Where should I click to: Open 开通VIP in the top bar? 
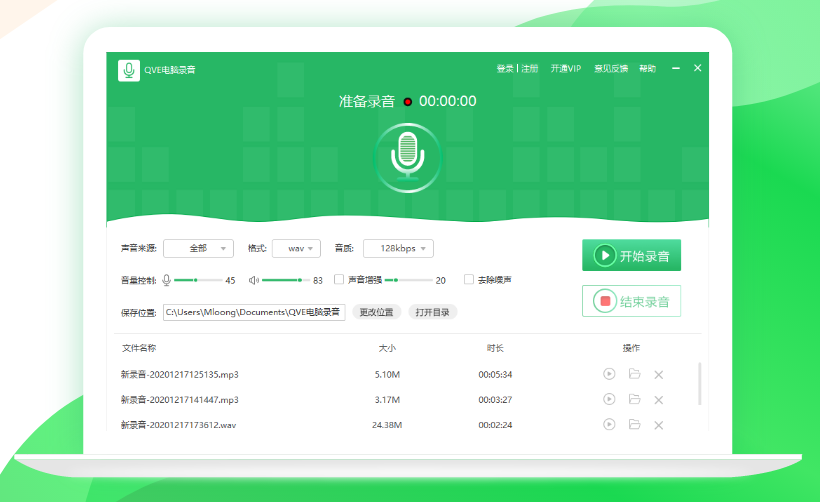(x=566, y=69)
